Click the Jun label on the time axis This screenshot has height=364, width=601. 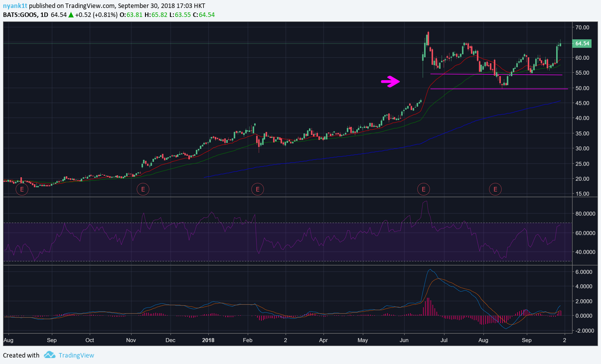pyautogui.click(x=404, y=340)
